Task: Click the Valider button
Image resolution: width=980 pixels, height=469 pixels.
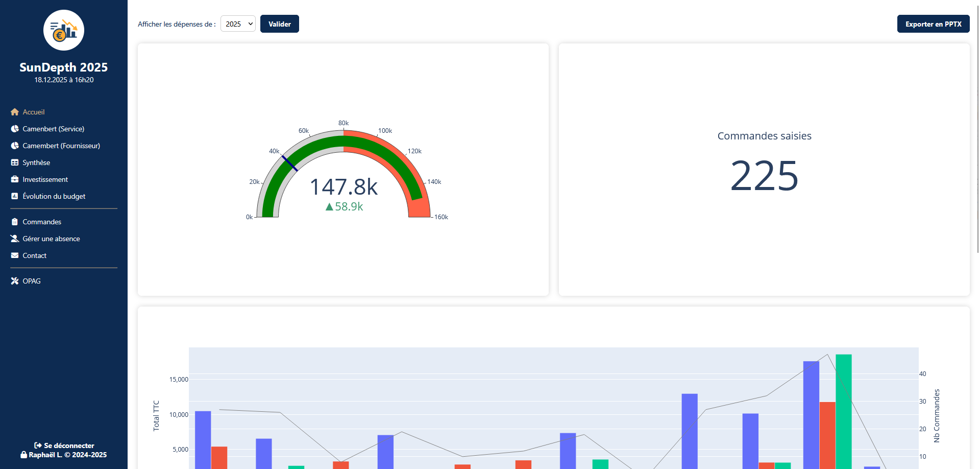Action: pos(280,24)
